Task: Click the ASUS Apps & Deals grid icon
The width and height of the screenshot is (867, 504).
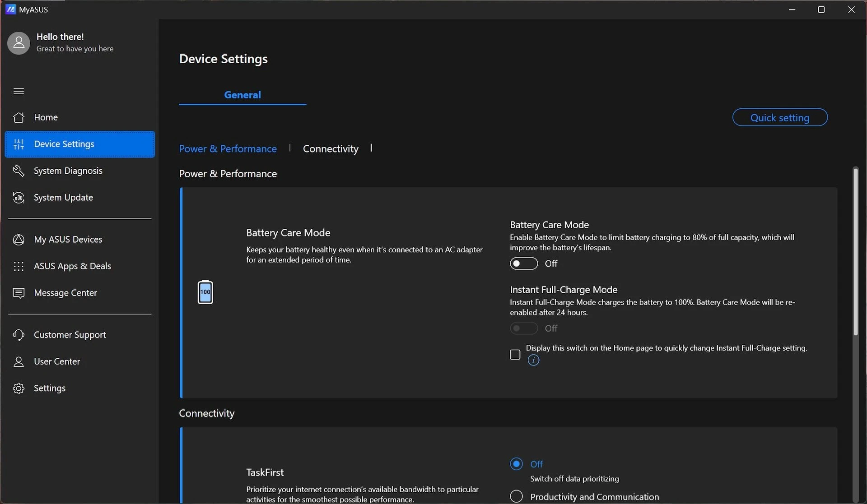Action: (x=19, y=266)
